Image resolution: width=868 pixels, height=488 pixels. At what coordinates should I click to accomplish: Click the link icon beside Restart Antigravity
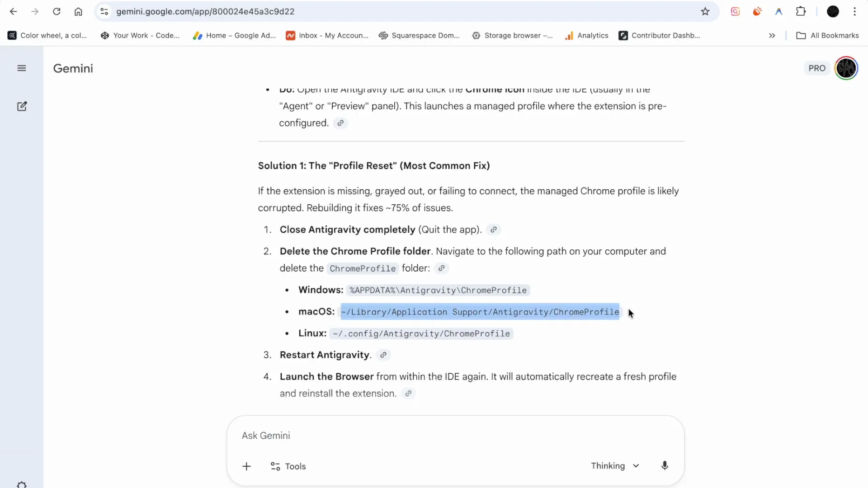pyautogui.click(x=383, y=355)
